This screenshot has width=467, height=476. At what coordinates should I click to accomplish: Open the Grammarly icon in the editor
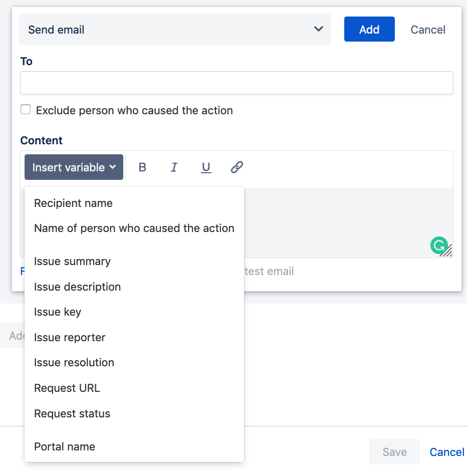coord(439,246)
